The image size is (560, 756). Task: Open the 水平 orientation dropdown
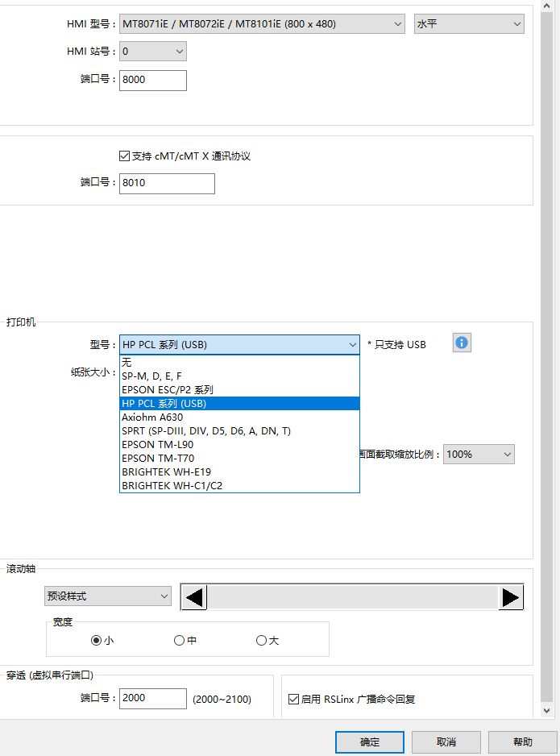pyautogui.click(x=468, y=24)
